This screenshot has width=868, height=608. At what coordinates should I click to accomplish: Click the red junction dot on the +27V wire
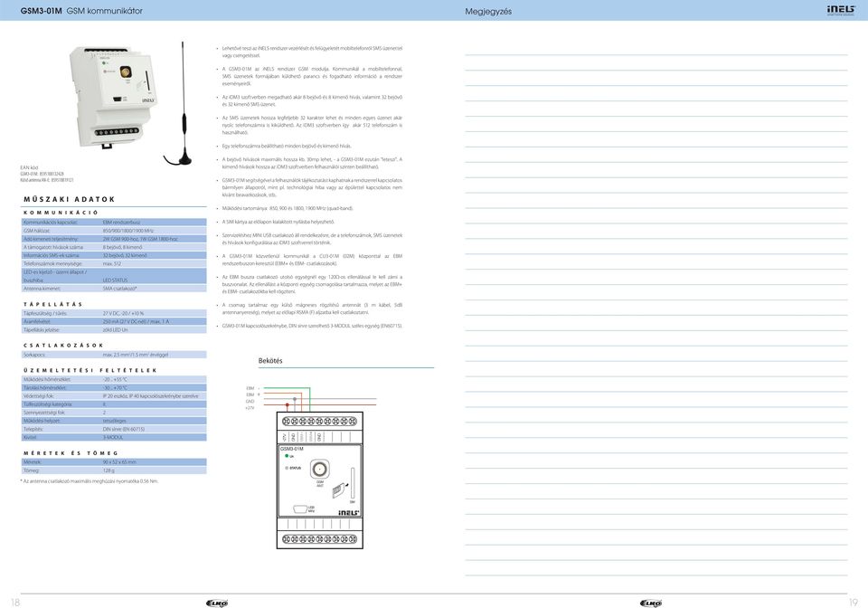point(288,405)
